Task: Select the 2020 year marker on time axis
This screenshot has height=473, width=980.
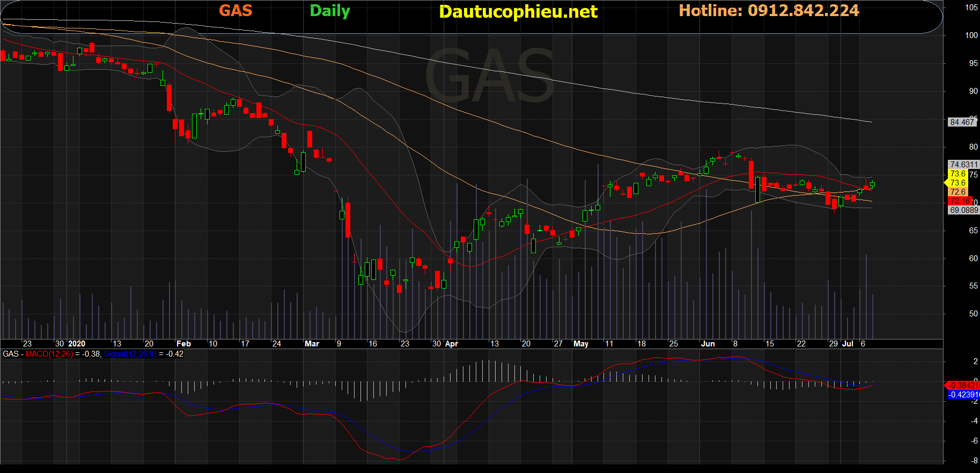Action: point(77,344)
